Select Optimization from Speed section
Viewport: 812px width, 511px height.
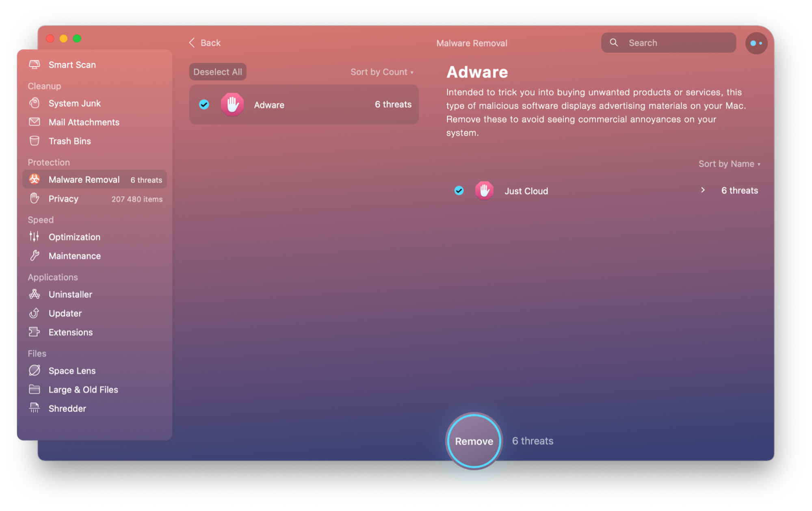point(74,237)
